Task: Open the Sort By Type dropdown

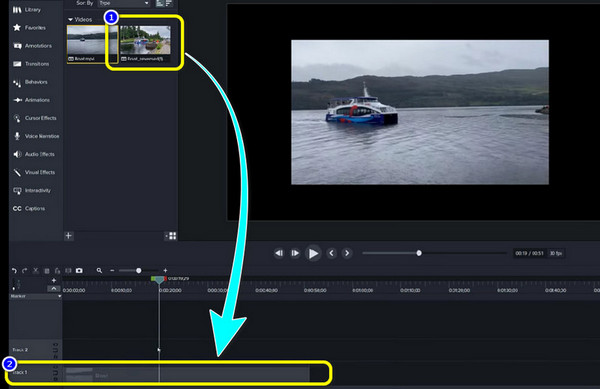Action: click(x=124, y=3)
